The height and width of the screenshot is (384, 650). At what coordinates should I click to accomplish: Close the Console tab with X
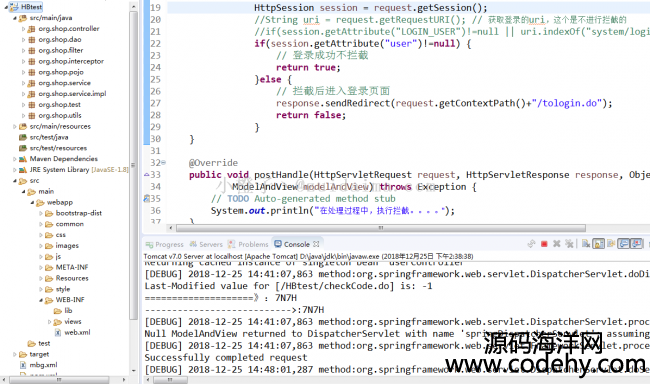tap(316, 244)
